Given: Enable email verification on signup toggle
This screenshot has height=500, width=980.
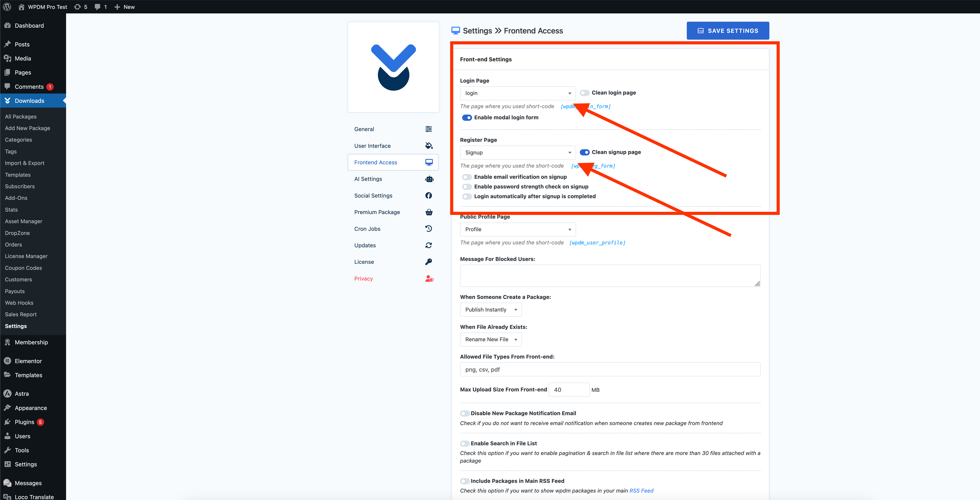Looking at the screenshot, I should tap(467, 177).
